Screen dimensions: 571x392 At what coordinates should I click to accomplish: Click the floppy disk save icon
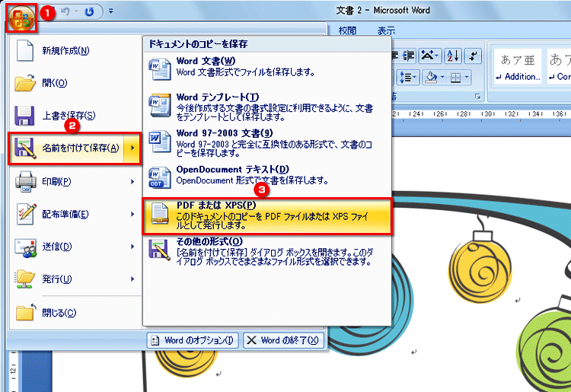coord(24,116)
